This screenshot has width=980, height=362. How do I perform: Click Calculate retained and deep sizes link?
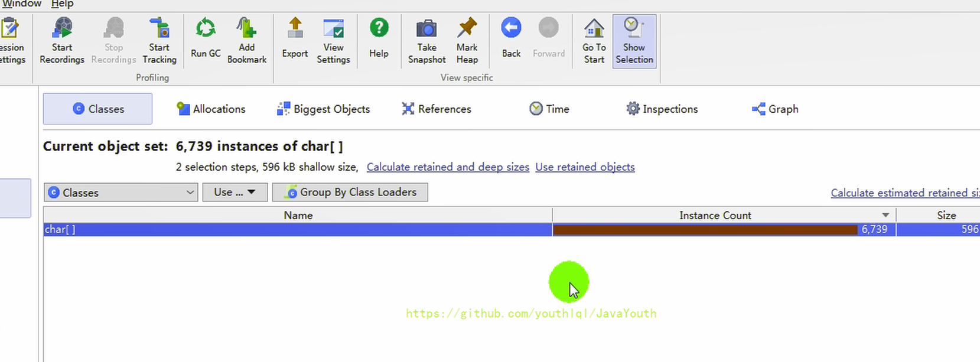(x=448, y=167)
